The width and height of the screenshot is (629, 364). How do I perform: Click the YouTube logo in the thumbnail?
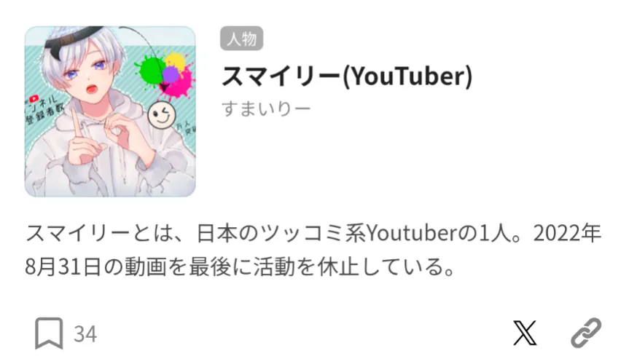tap(34, 98)
